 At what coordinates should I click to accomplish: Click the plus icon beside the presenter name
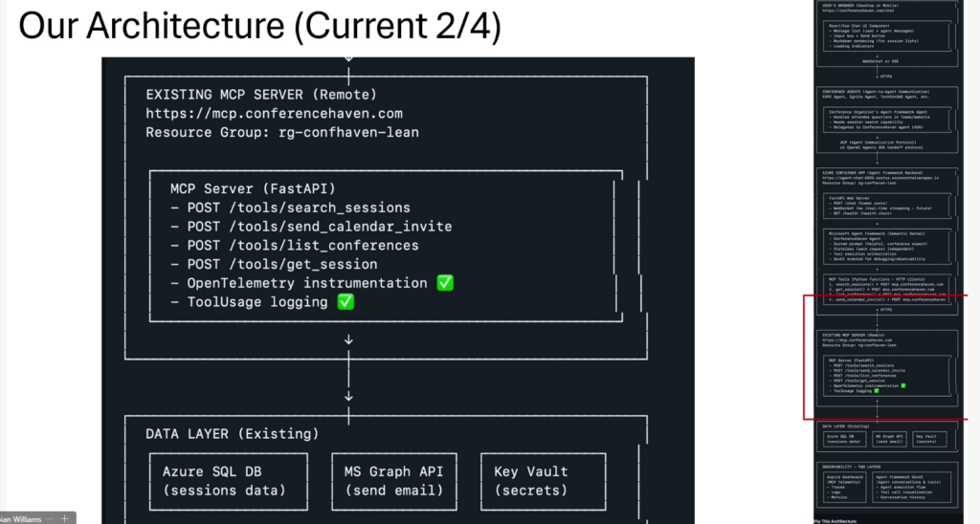[x=65, y=518]
